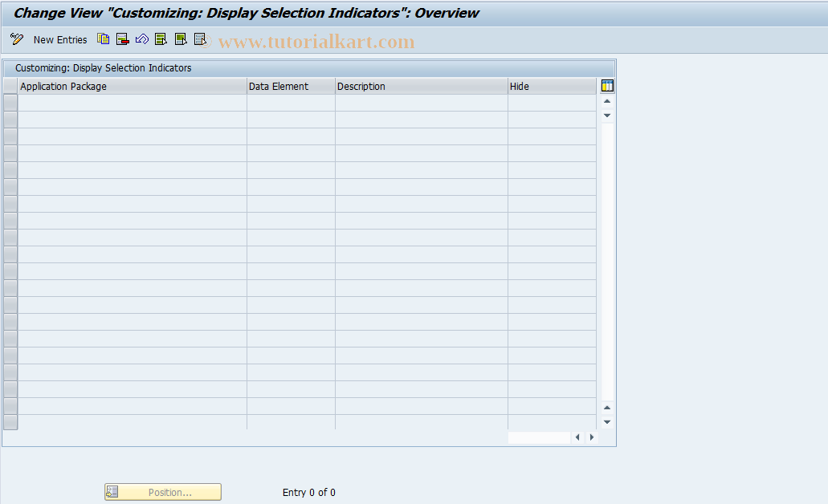Viewport: 828px width, 504px height.
Task: Click select-all corner cell of table
Action: pyautogui.click(x=10, y=86)
